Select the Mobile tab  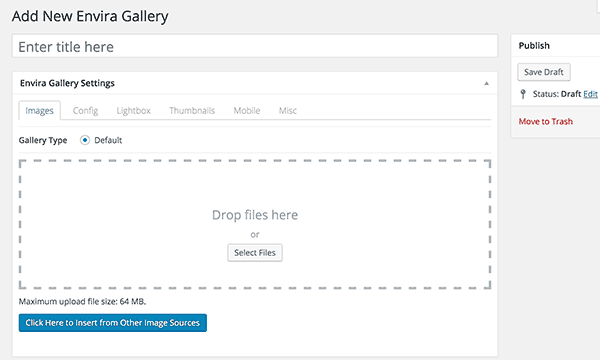point(247,111)
